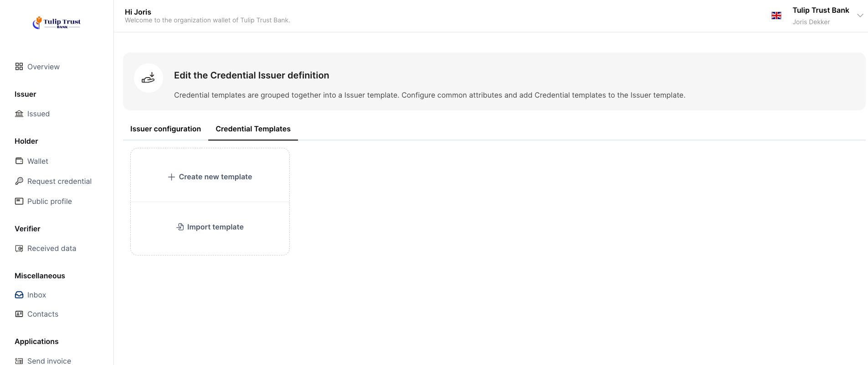Click the Tulip Trust Bank logo
Image resolution: width=868 pixels, height=365 pixels.
pyautogui.click(x=56, y=22)
